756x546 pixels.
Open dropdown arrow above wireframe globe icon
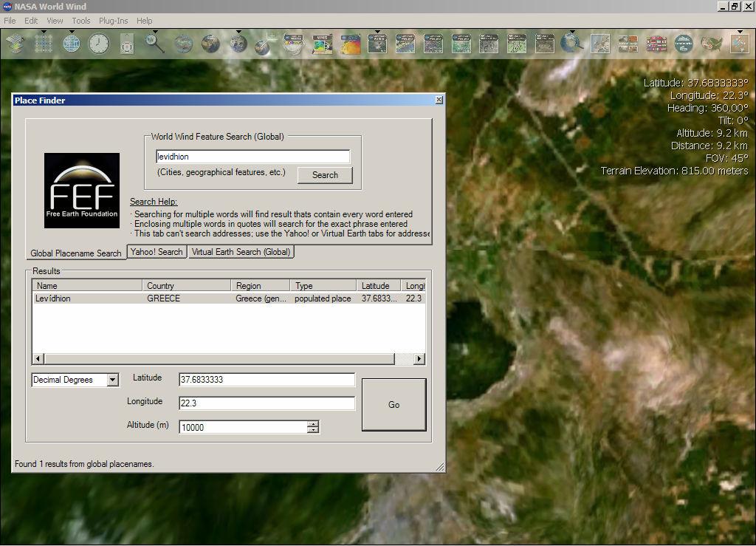point(72,32)
